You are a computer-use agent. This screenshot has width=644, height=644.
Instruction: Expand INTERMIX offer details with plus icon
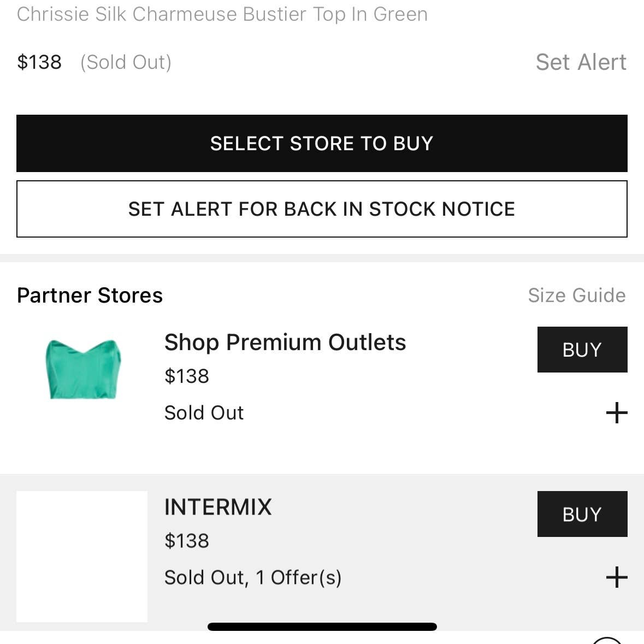[617, 577]
